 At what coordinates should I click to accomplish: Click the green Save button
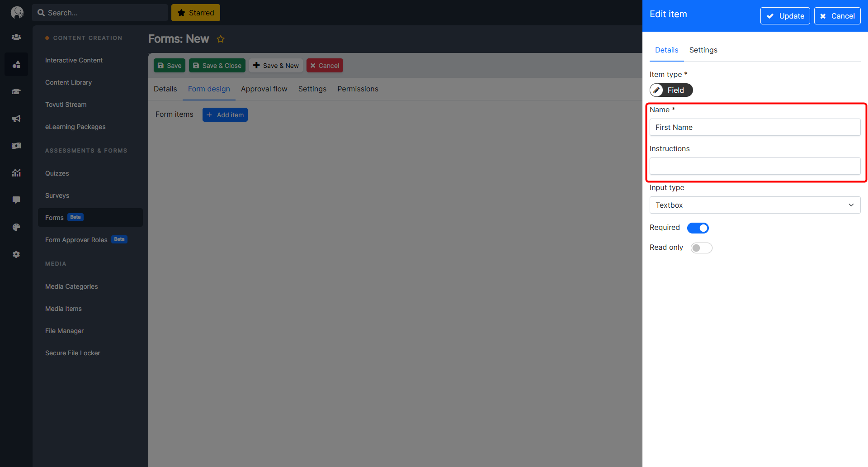[170, 66]
